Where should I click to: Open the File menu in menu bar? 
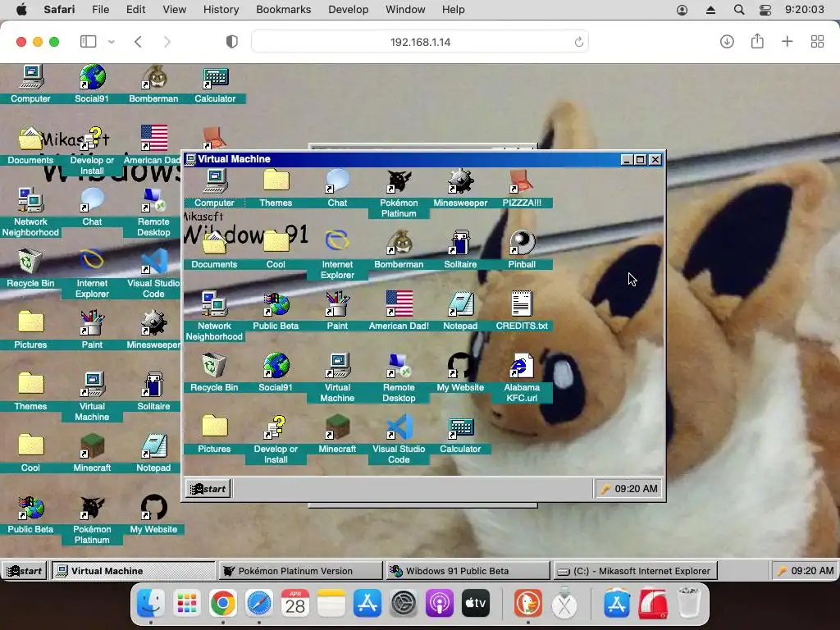[101, 10]
